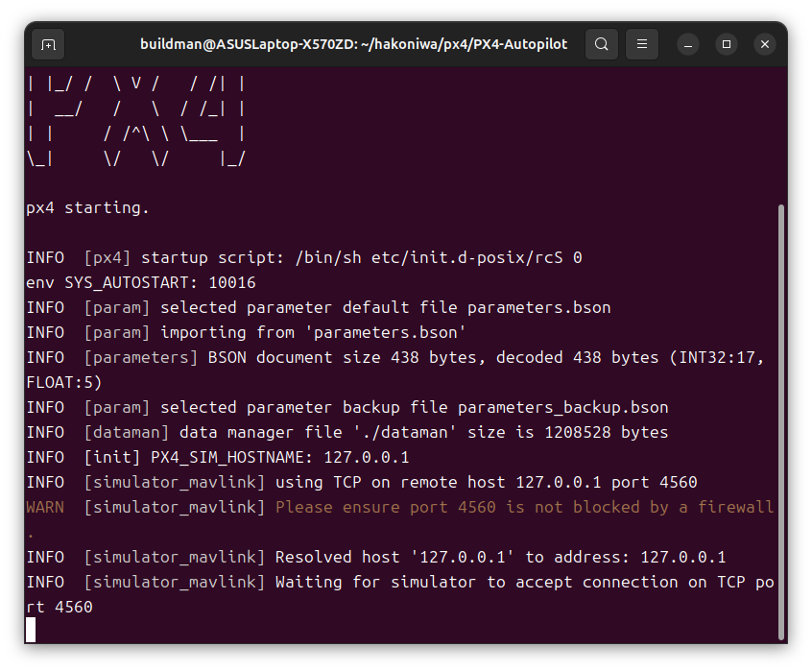The height and width of the screenshot is (671, 812).
Task: Click the firewall warning message
Action: coord(525,507)
